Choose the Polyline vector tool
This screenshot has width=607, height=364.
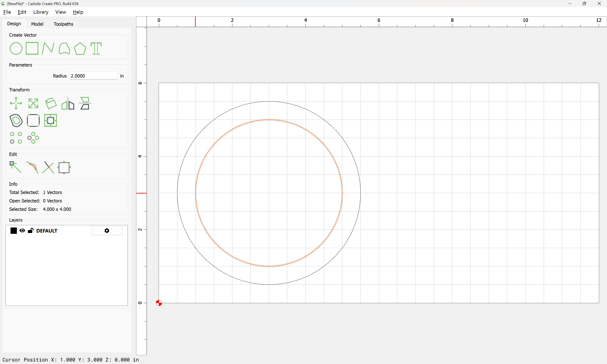[x=48, y=48]
